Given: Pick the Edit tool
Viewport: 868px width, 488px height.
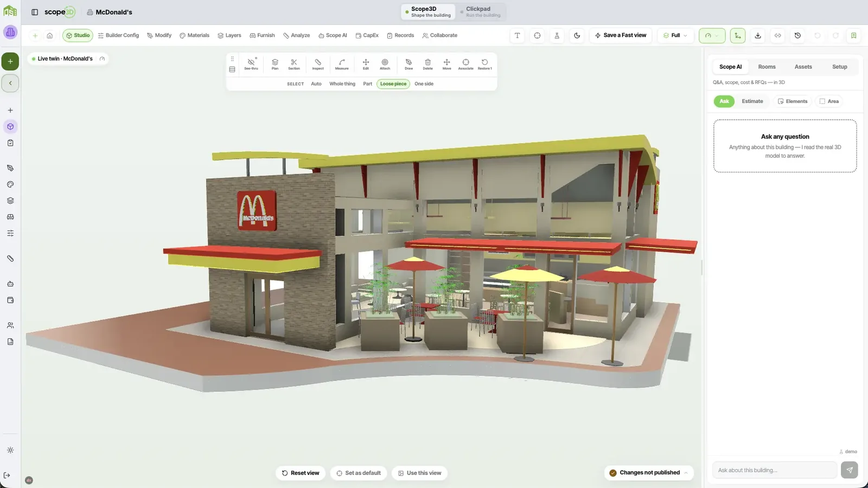Looking at the screenshot, I should click(x=366, y=64).
